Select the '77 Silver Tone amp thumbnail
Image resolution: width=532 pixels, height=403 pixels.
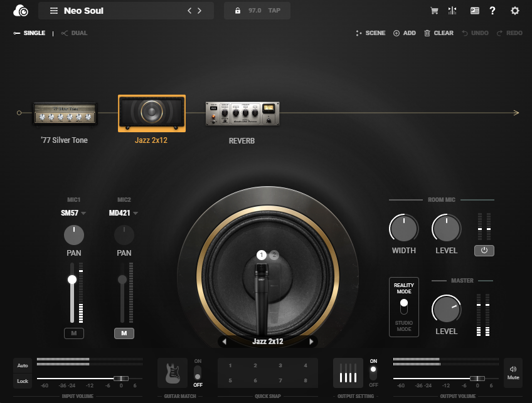point(65,113)
